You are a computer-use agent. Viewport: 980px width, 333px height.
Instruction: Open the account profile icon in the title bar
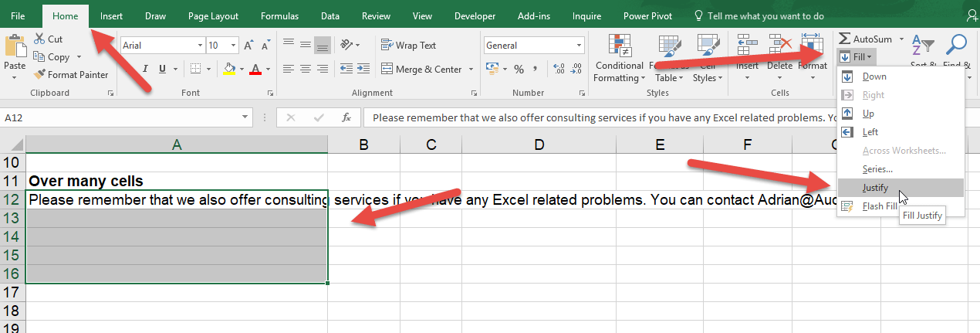(972, 15)
